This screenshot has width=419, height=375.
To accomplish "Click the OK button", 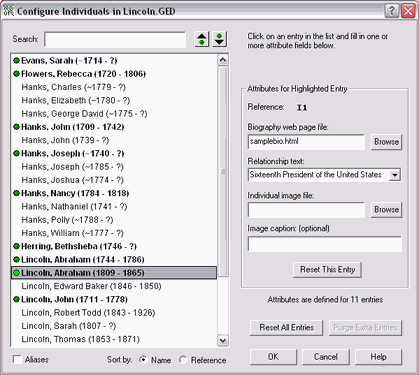I will click(273, 357).
